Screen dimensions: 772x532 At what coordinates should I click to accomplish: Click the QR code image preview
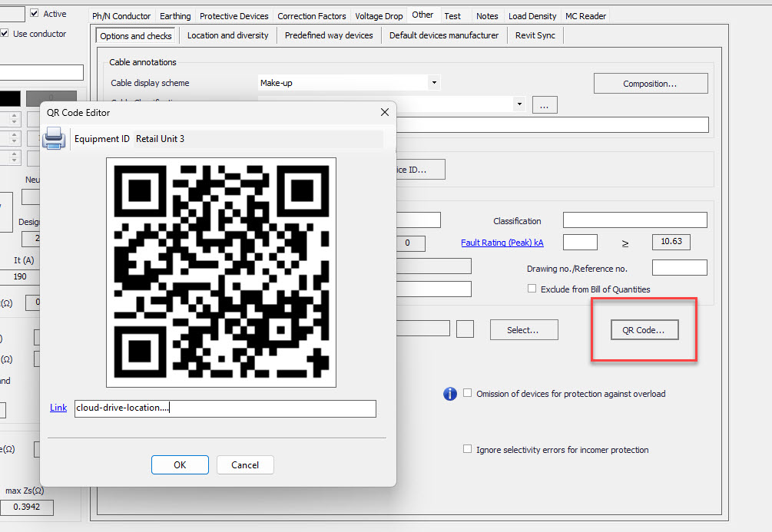(221, 273)
